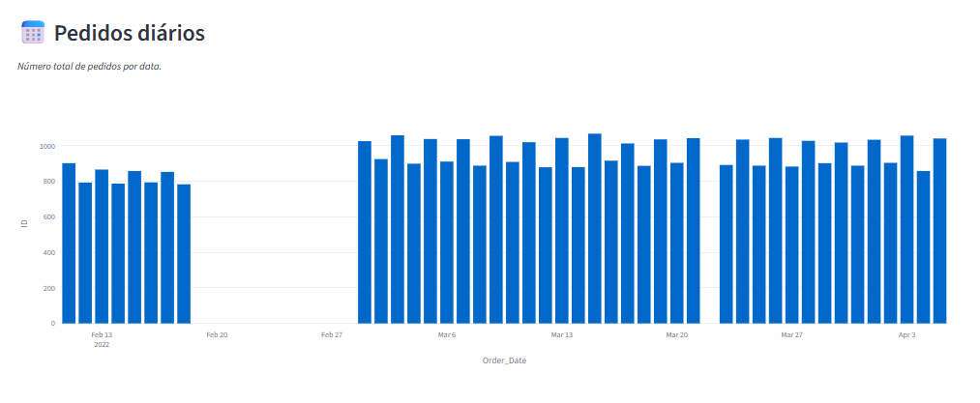Click the Apr 3 x-axis tick label
The image size is (980, 403).
[906, 335]
